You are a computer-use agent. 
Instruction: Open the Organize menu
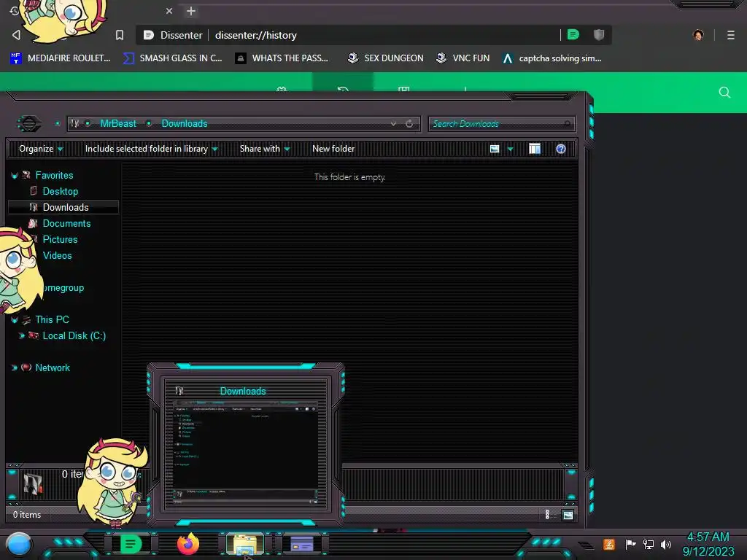41,149
